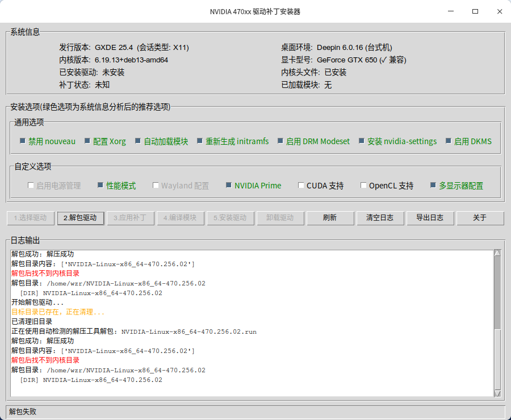Click the log scrollbar up arrow

(497, 253)
